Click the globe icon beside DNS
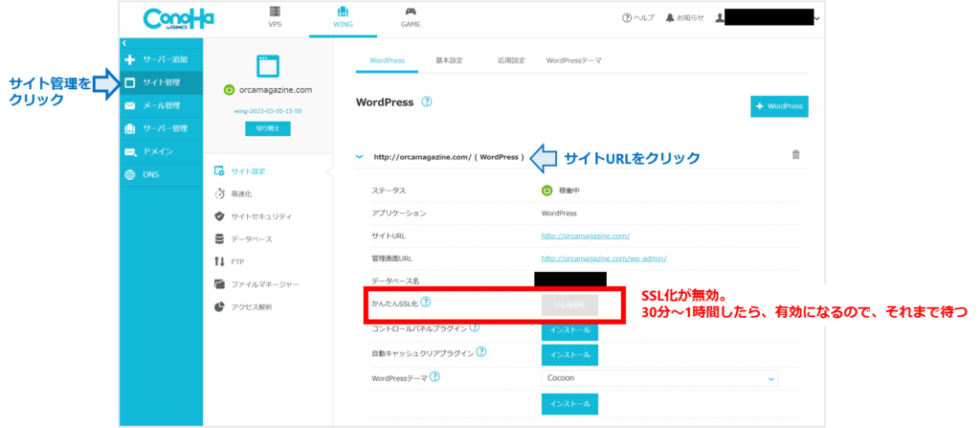 (130, 175)
